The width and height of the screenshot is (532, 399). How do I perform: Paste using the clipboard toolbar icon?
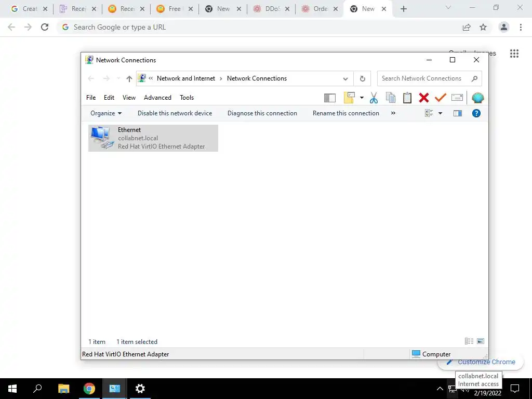[x=407, y=98]
